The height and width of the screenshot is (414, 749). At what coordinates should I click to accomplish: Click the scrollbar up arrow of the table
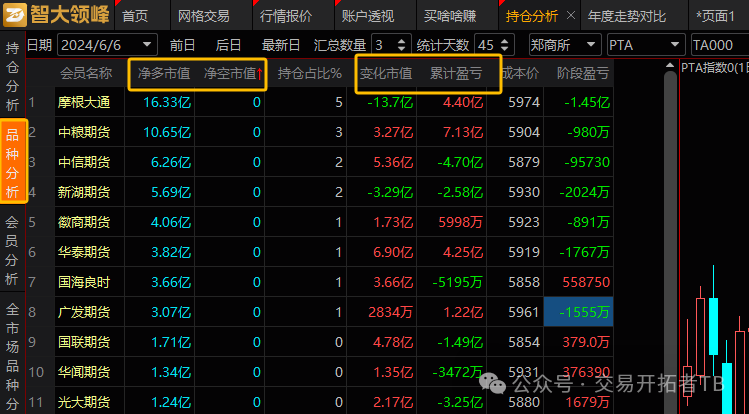[670, 65]
